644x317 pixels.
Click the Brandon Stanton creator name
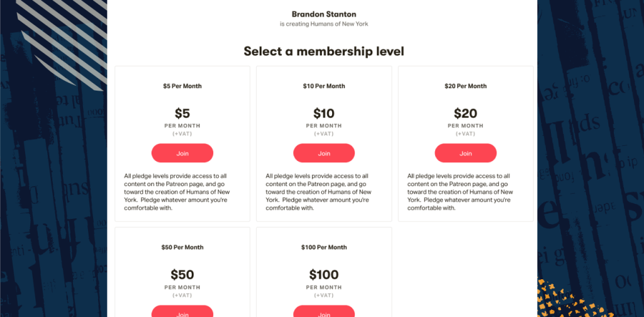click(323, 14)
